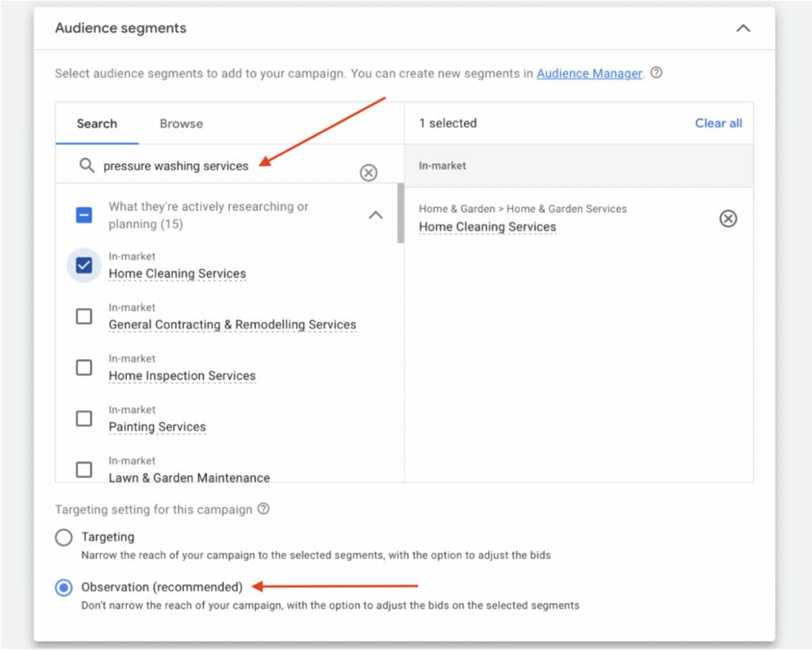Select the Home Inspection Services checkbox
The image size is (812, 651).
pos(83,367)
